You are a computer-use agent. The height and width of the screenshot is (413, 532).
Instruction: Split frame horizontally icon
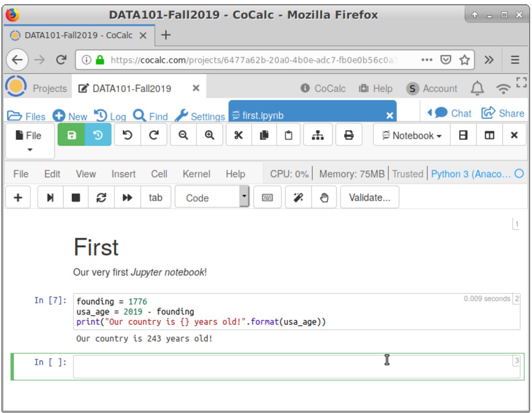[463, 135]
